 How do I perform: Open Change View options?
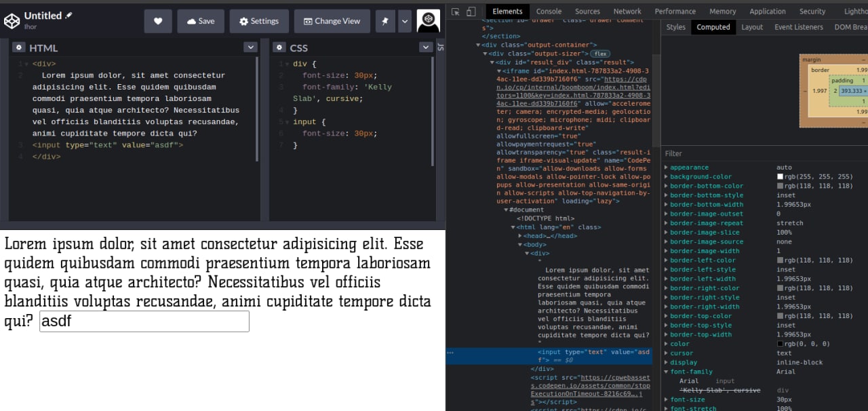(x=332, y=21)
